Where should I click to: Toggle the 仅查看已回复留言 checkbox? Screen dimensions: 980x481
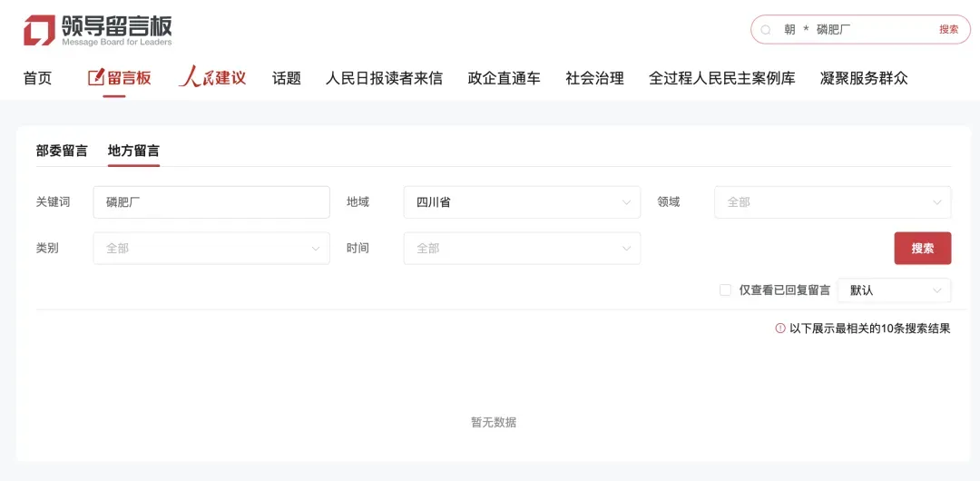point(725,290)
